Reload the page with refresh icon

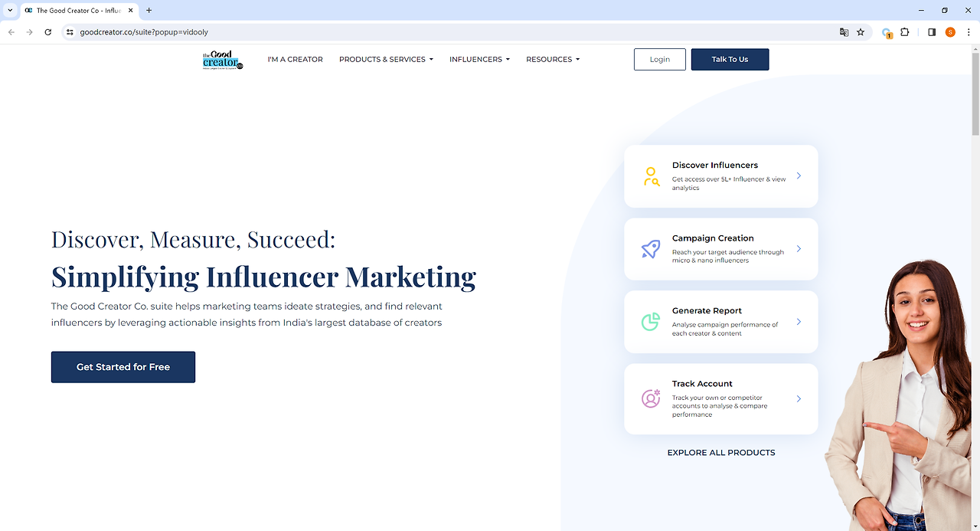(48, 32)
